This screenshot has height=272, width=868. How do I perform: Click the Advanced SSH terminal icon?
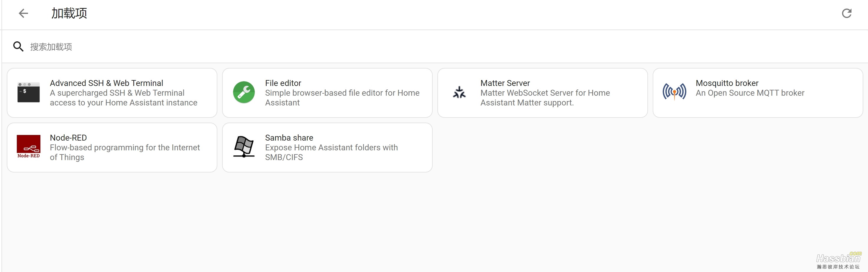[x=29, y=92]
